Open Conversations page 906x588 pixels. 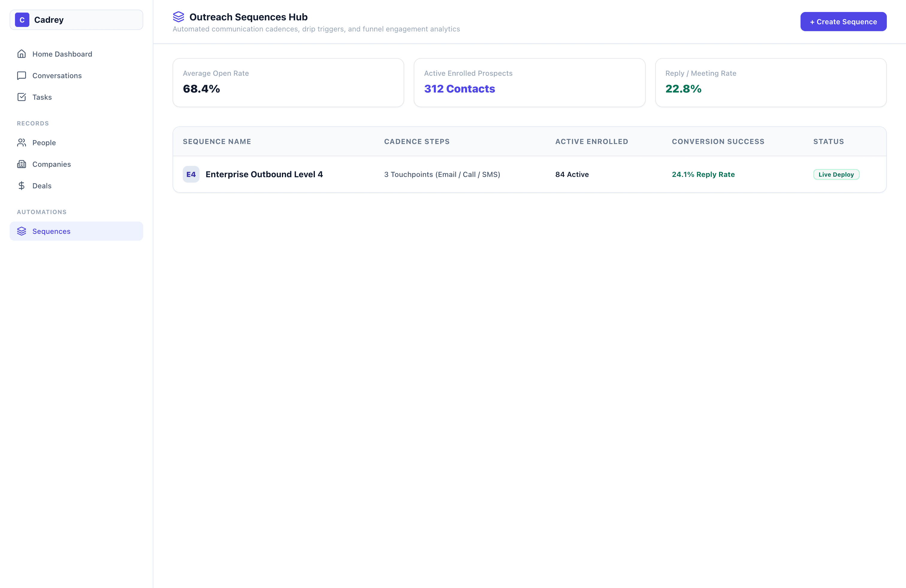tap(76, 76)
